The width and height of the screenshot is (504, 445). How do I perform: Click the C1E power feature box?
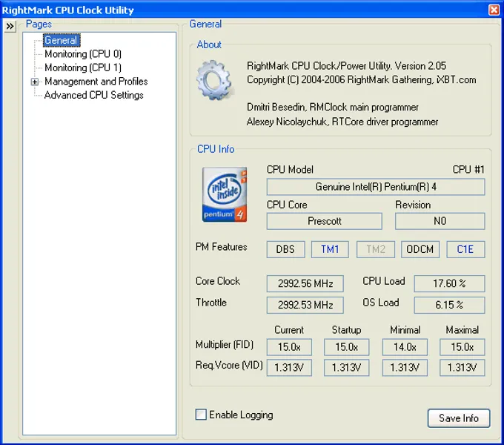pos(465,249)
